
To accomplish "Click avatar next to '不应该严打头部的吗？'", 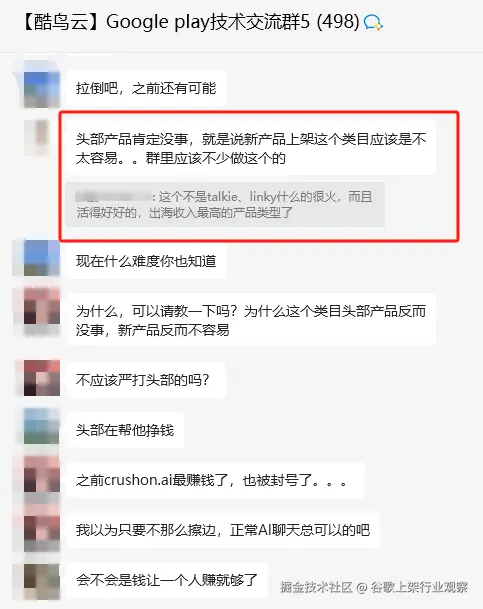I will click(42, 378).
